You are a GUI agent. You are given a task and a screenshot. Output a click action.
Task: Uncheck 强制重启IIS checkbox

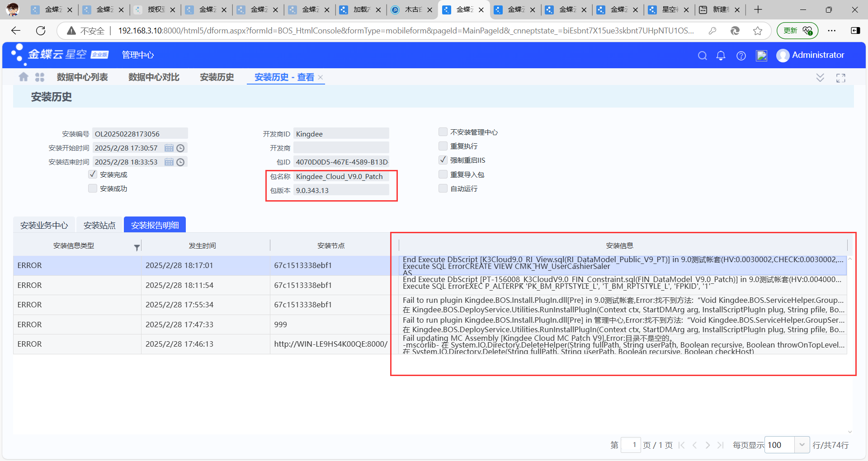tap(443, 160)
